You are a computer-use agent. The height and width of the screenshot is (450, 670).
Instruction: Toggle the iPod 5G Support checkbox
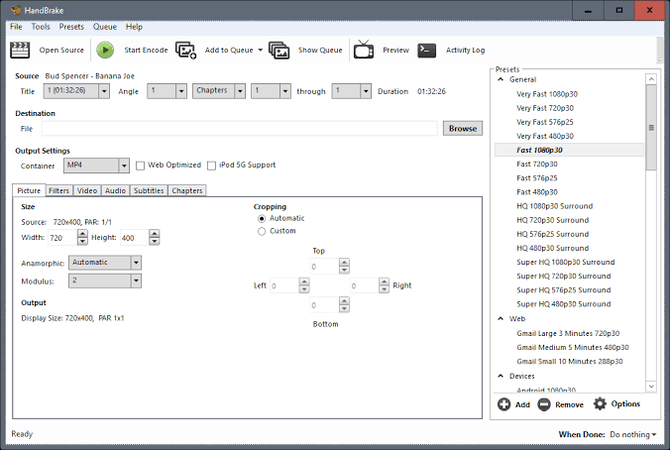[x=211, y=165]
